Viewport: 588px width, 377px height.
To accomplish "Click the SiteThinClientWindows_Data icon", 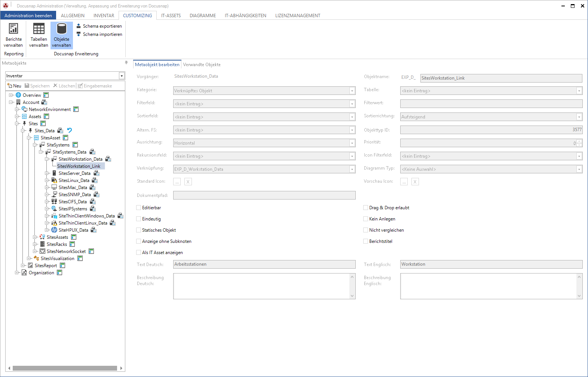I will [x=54, y=216].
